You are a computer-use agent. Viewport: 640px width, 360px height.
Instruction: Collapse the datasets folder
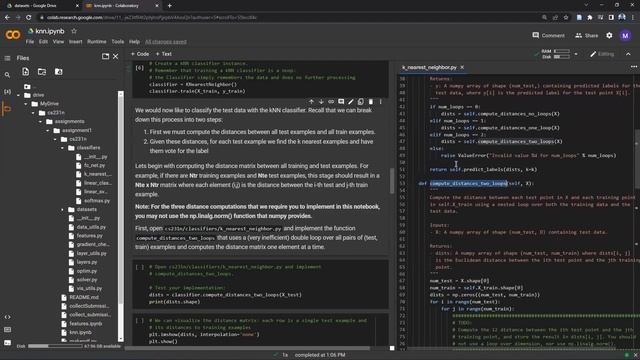click(62, 209)
